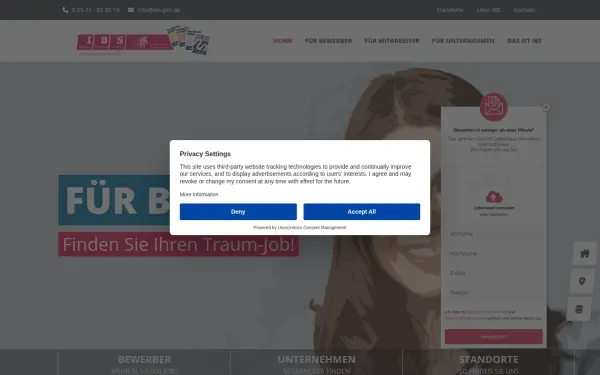
Task: Click the floating side button with home icon
Action: [x=584, y=253]
